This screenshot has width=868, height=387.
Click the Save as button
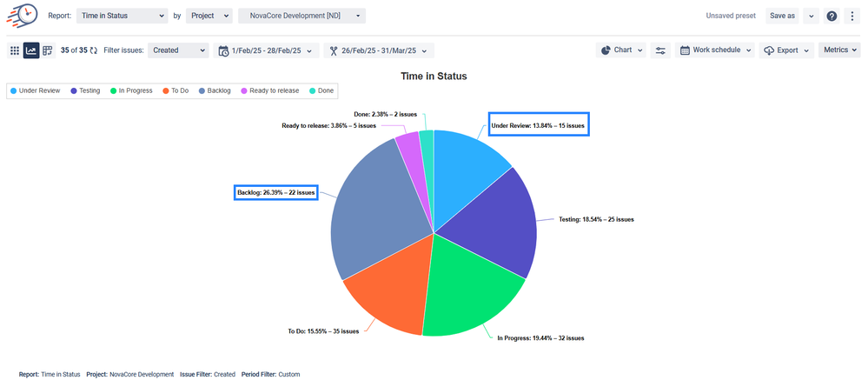click(x=782, y=16)
